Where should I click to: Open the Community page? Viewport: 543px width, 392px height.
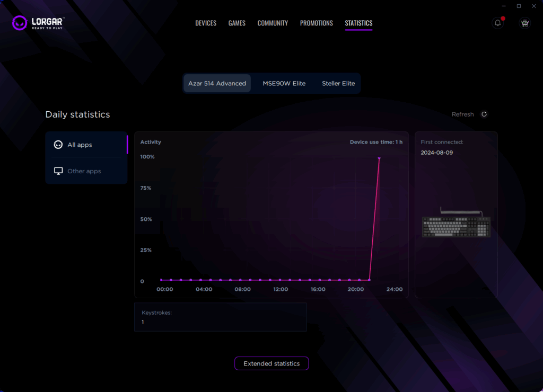point(273,23)
